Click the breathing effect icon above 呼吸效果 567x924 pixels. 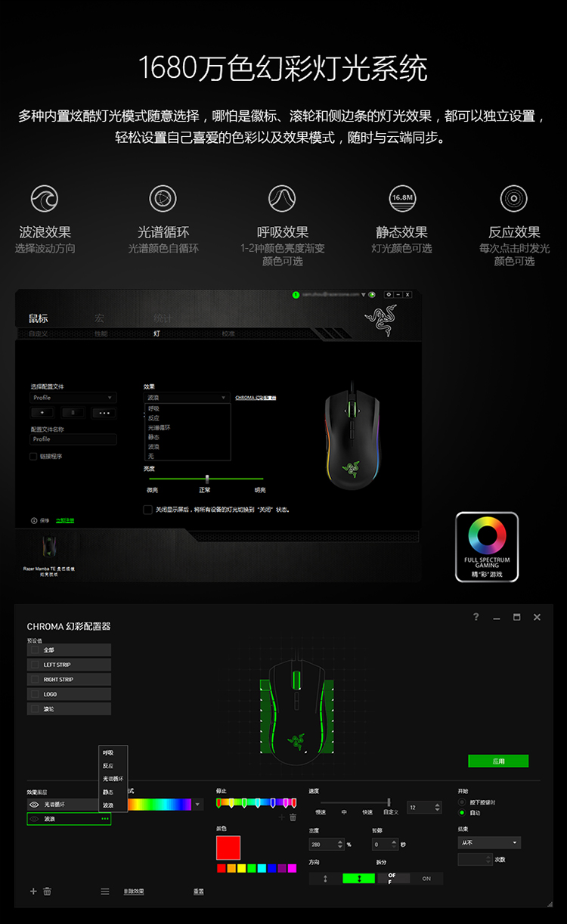click(282, 199)
